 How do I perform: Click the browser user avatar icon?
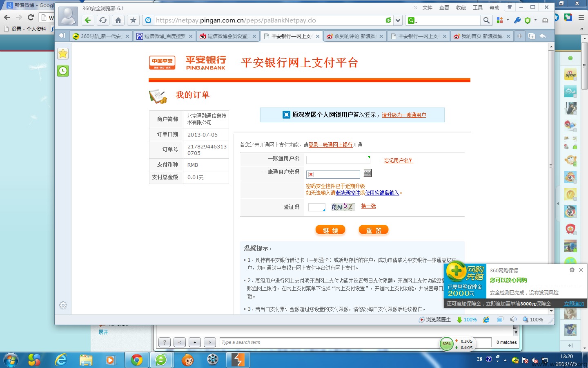[x=68, y=16]
